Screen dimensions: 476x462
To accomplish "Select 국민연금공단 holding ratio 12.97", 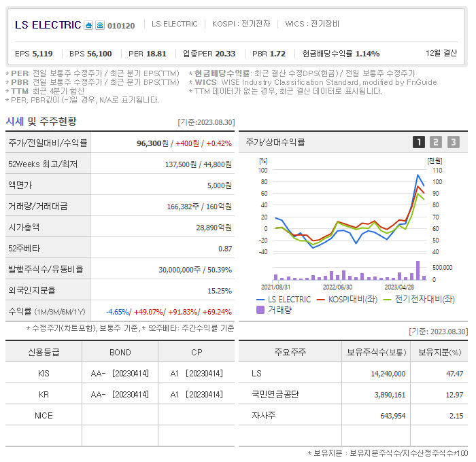I will pyautogui.click(x=454, y=395).
